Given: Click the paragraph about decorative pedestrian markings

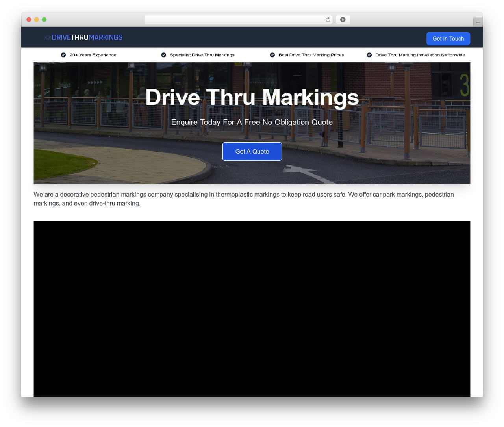Looking at the screenshot, I should click(244, 199).
